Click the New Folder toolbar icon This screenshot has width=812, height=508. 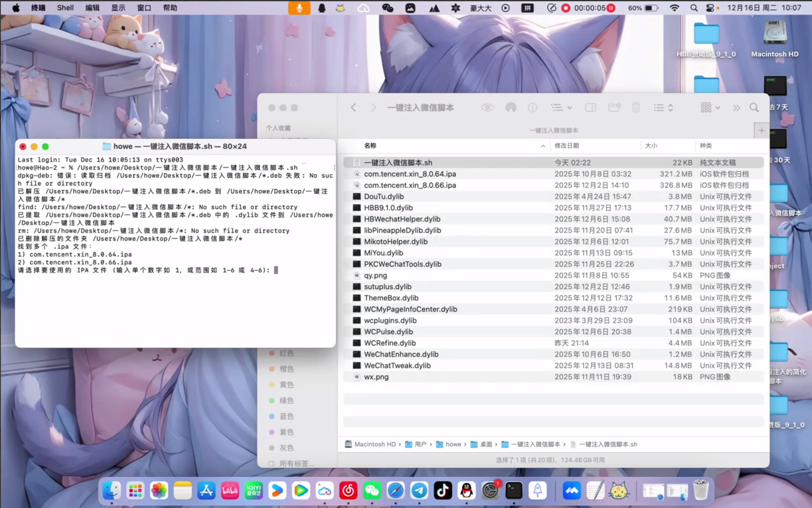pyautogui.click(x=614, y=108)
